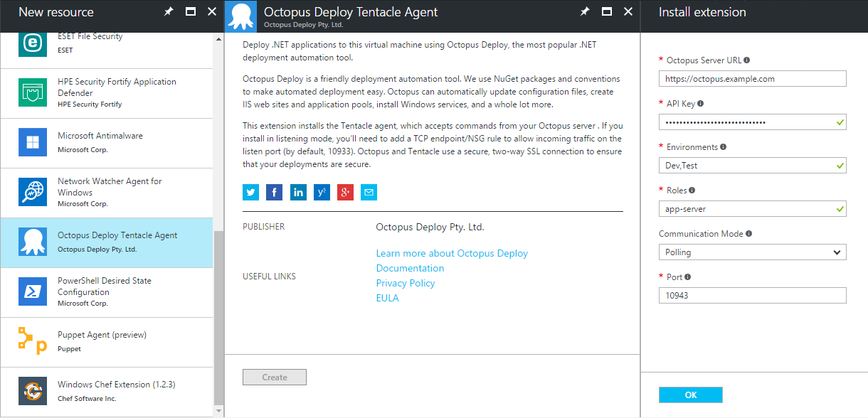Click inside the API Key field
868x418 pixels.
[752, 122]
